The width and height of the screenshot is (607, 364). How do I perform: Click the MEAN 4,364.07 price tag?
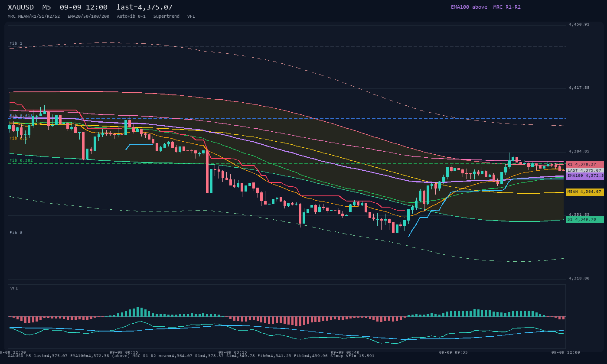click(585, 192)
